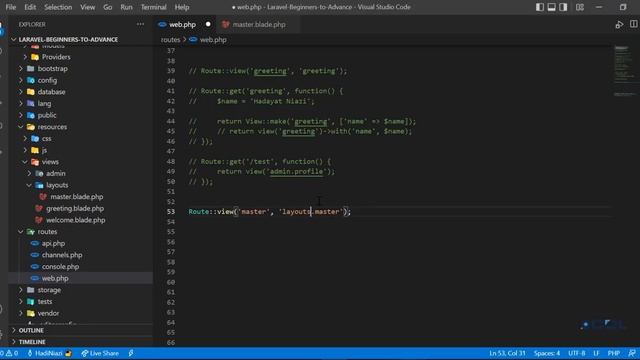
Task: Click Ln 53, Col 31 cursor position
Action: 507,353
